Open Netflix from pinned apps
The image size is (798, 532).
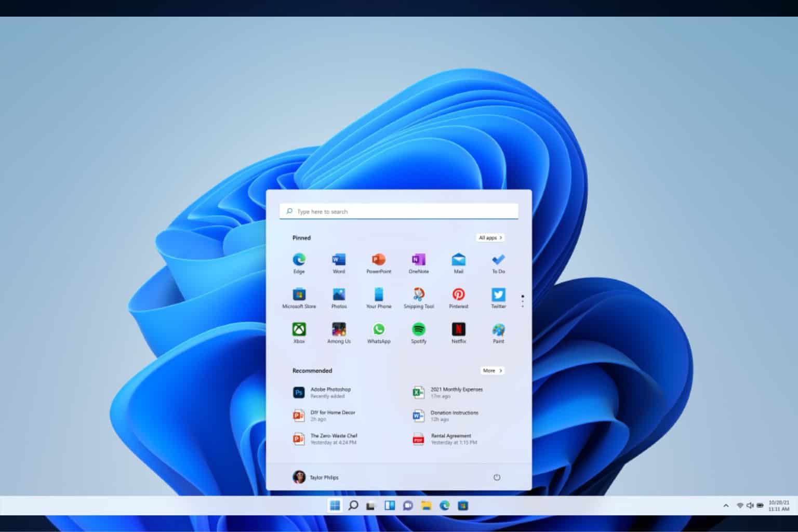click(458, 333)
